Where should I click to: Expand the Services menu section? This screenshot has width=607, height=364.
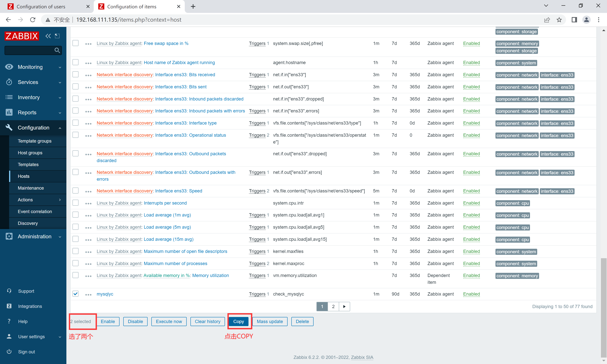tap(60, 82)
